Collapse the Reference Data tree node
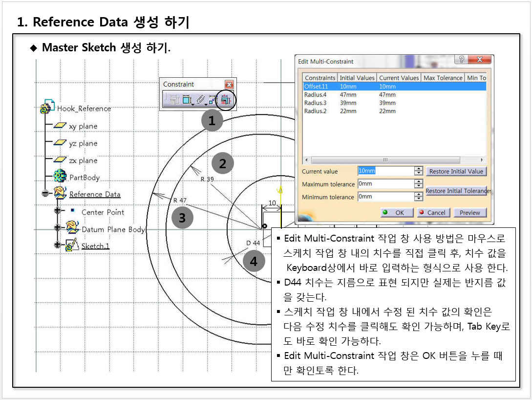The width and height of the screenshot is (532, 400). (45, 194)
